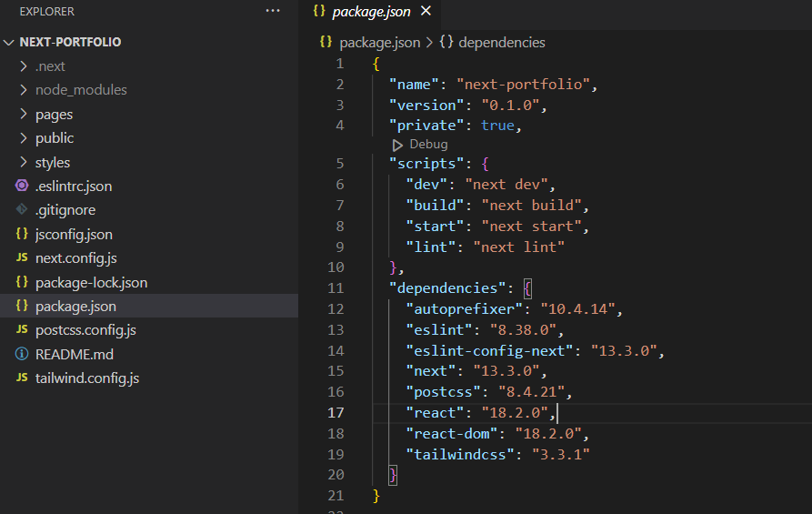This screenshot has width=812, height=514.
Task: Click the Debug play triangle icon
Action: point(397,145)
